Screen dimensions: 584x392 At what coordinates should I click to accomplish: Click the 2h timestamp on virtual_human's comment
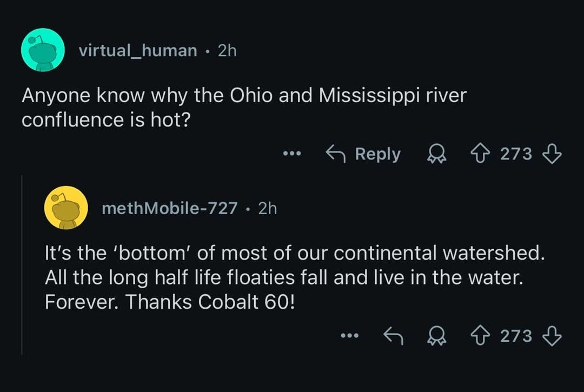227,51
